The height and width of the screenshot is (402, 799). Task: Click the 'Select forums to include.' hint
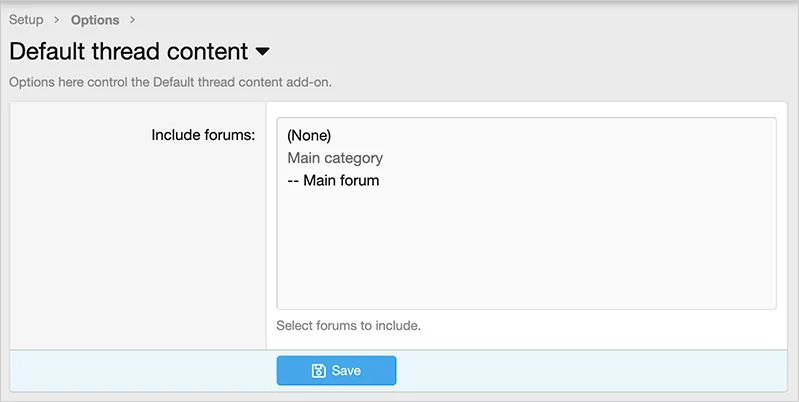point(349,325)
